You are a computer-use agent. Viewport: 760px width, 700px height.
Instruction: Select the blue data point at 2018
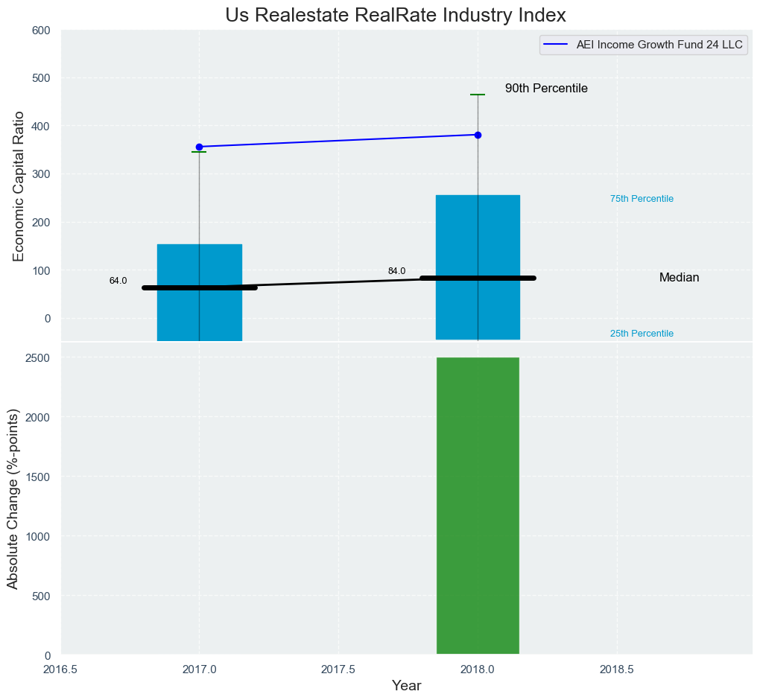point(478,135)
